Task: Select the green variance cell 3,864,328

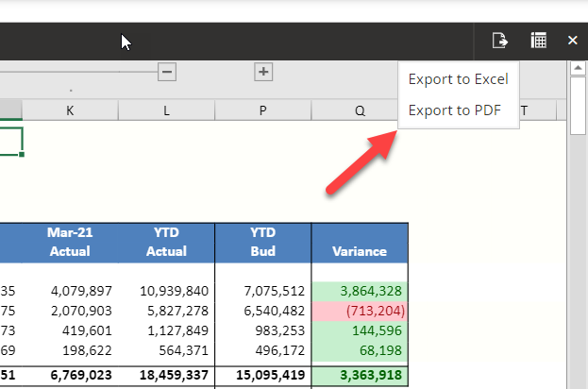Action: pos(360,291)
